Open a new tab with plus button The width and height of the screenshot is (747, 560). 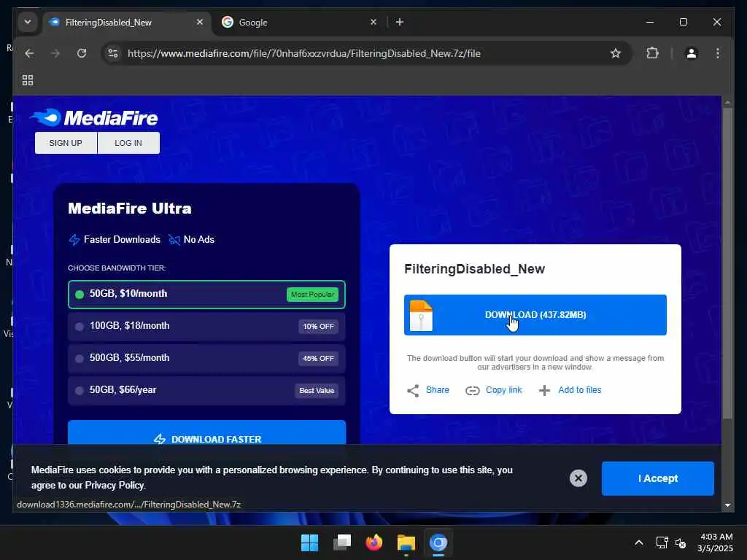tap(400, 22)
